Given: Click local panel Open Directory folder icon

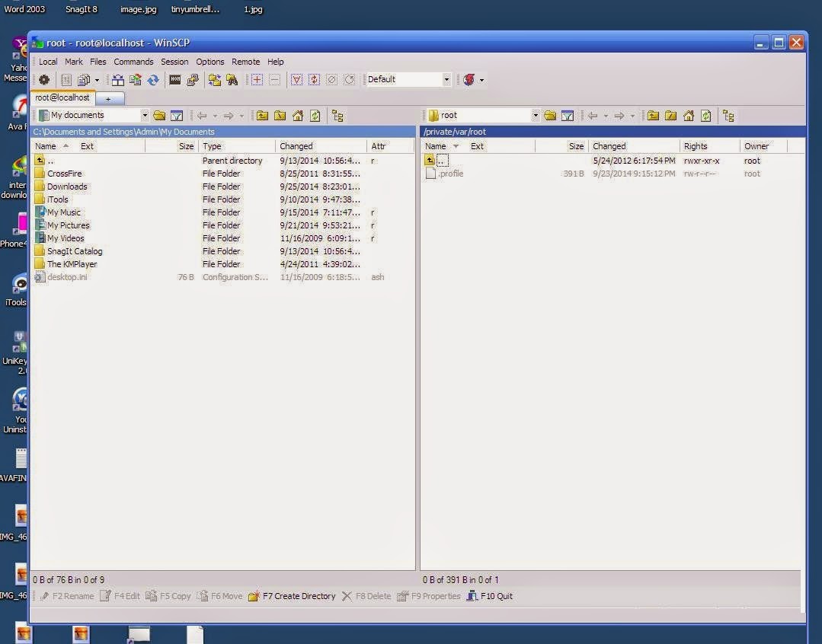Looking at the screenshot, I should point(159,116).
